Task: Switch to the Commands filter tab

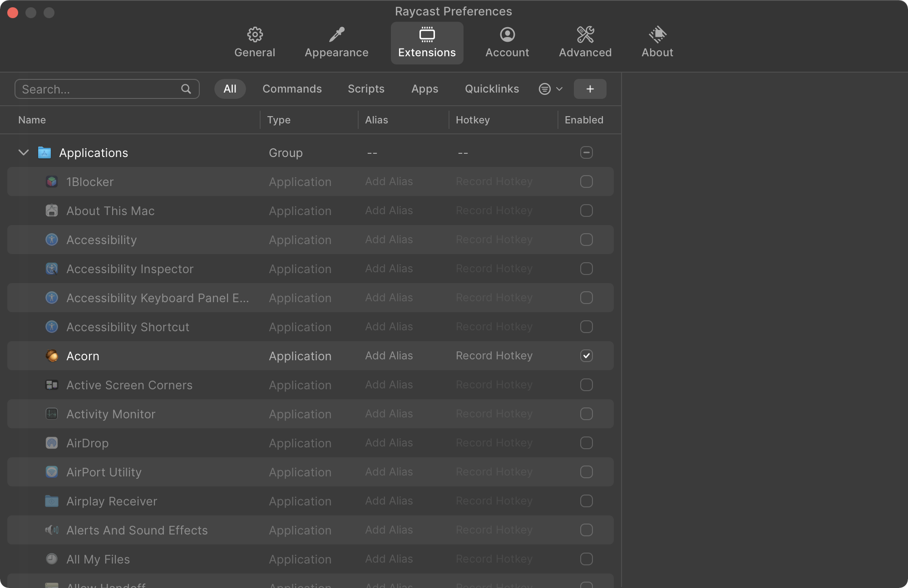Action: tap(292, 89)
